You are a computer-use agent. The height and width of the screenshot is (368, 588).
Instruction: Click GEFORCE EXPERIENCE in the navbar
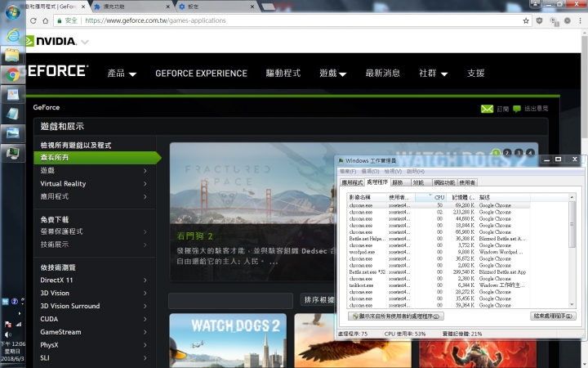(x=201, y=74)
